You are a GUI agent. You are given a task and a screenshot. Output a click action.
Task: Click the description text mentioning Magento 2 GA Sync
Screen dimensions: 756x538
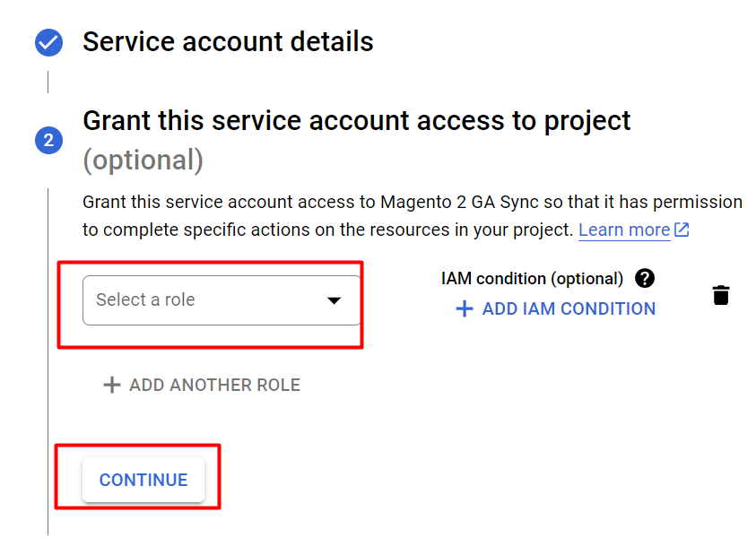(412, 202)
